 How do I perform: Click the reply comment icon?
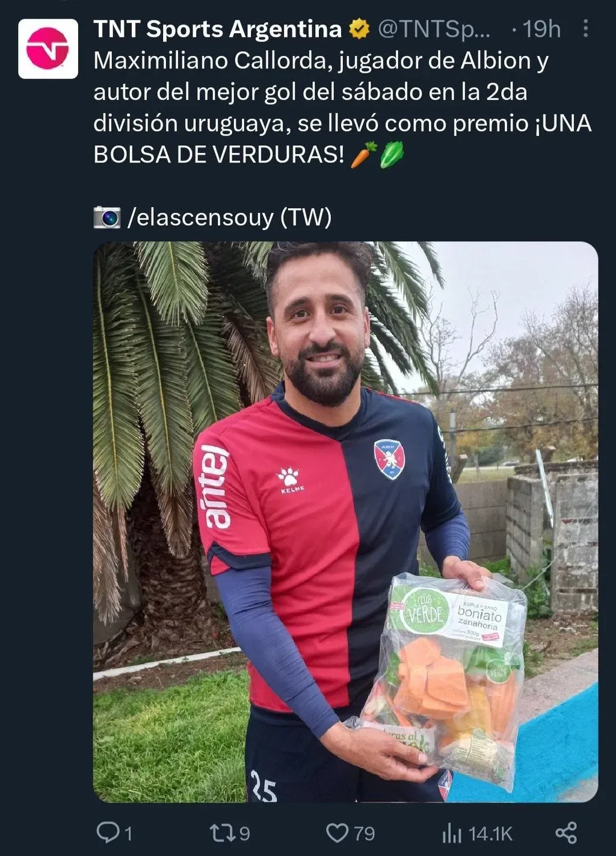tap(108, 833)
